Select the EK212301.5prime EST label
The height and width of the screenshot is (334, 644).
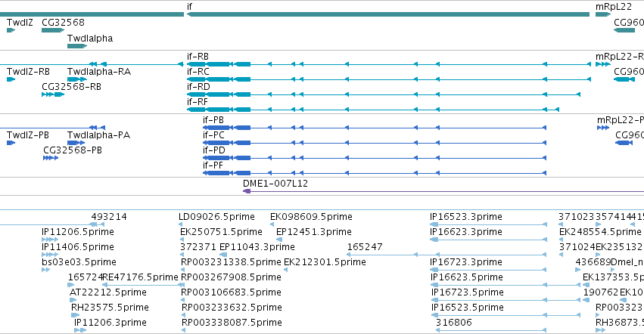[x=325, y=262]
